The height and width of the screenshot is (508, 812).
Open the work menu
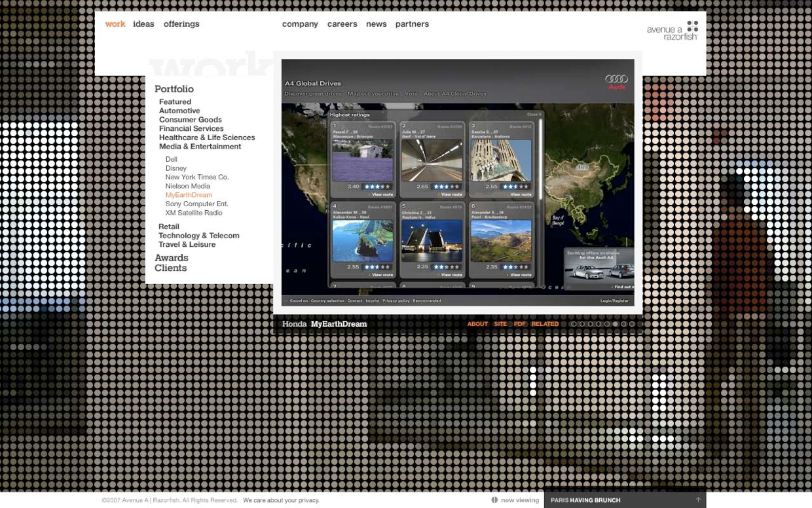tap(115, 24)
